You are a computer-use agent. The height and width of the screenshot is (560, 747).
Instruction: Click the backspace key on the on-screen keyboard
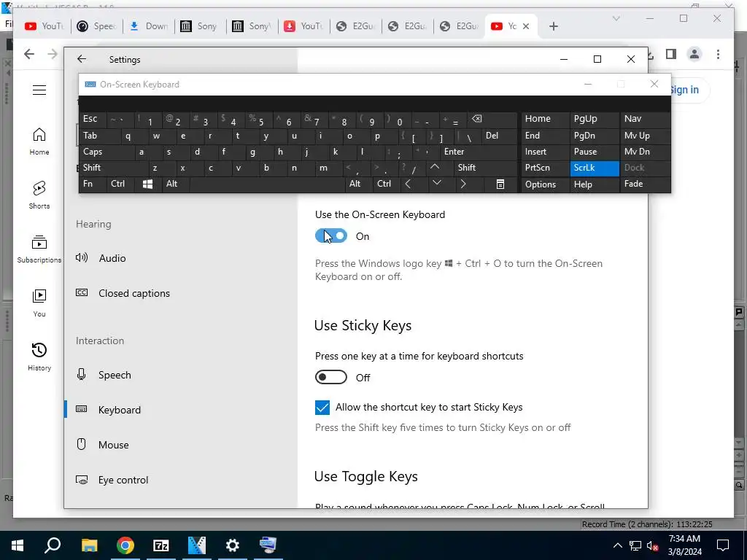492,119
